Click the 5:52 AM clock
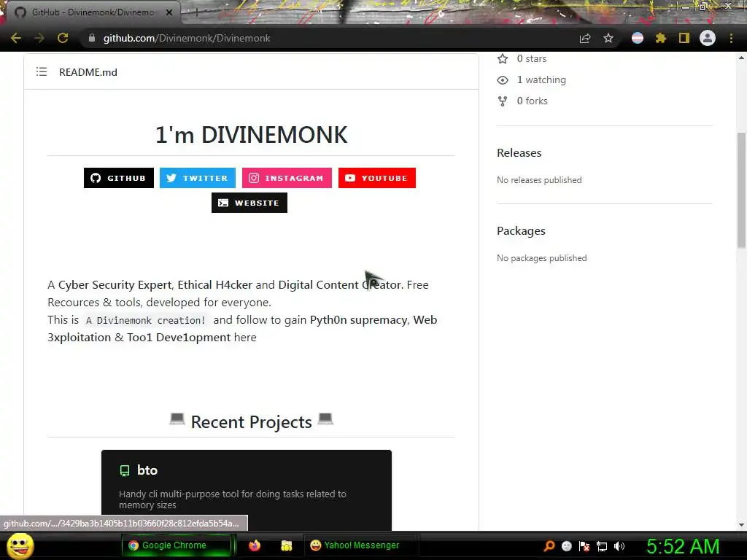 (683, 546)
